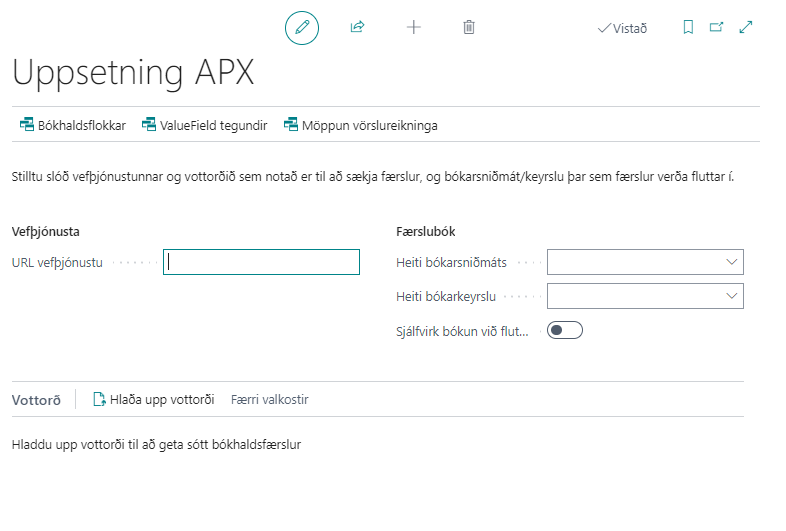The image size is (786, 531).
Task: Click the URL vefþjónustu input field
Action: tap(261, 262)
